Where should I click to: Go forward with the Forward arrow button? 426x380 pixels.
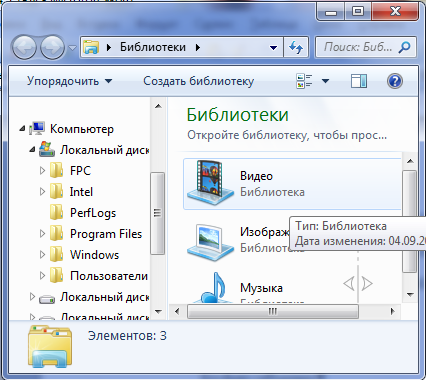pyautogui.click(x=52, y=48)
